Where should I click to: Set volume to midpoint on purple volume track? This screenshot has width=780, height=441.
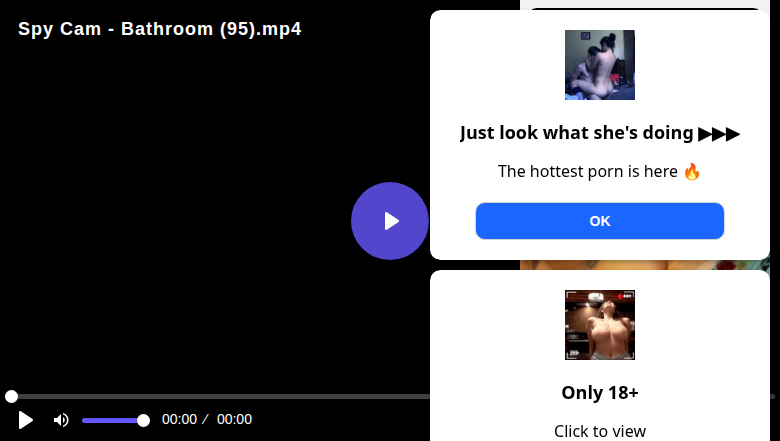tap(113, 421)
